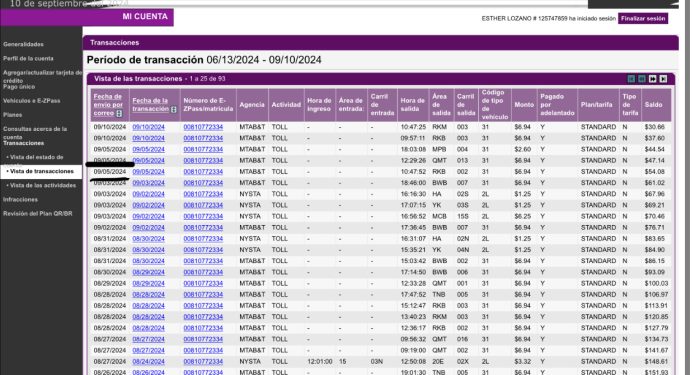
Task: Go to next page of transactions
Action: tap(652, 79)
